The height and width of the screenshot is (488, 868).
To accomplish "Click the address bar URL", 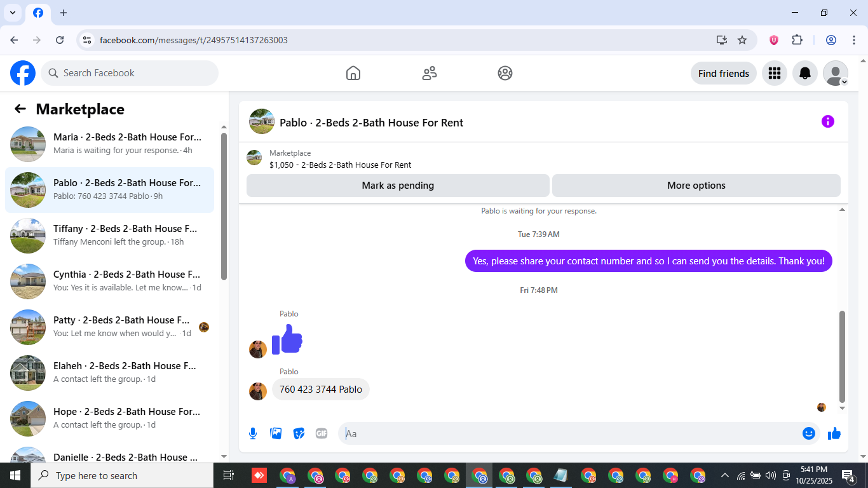I will [x=194, y=40].
